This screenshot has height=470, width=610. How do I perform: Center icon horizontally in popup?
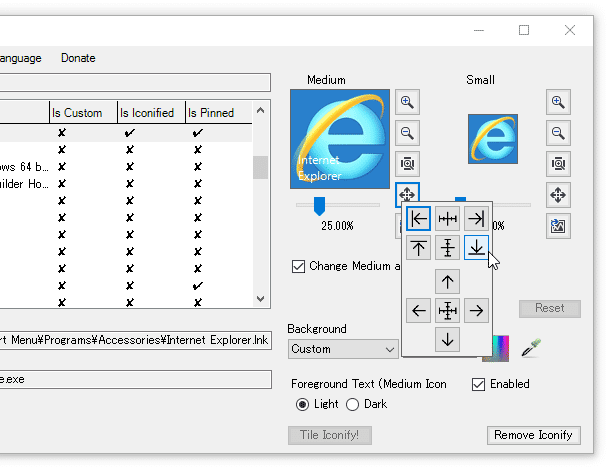447,219
